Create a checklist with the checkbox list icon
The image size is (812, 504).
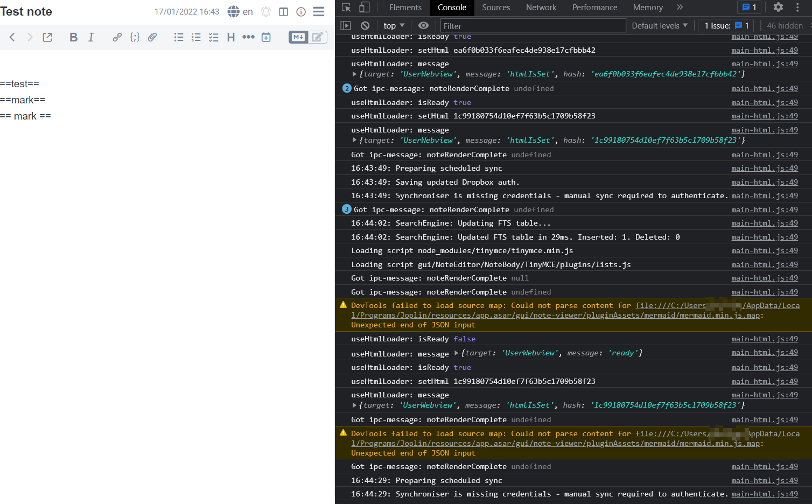point(213,37)
